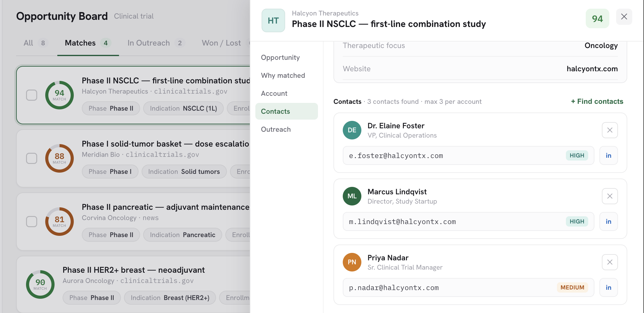
Task: Click the Priya Nadar contact name
Action: pos(388,258)
